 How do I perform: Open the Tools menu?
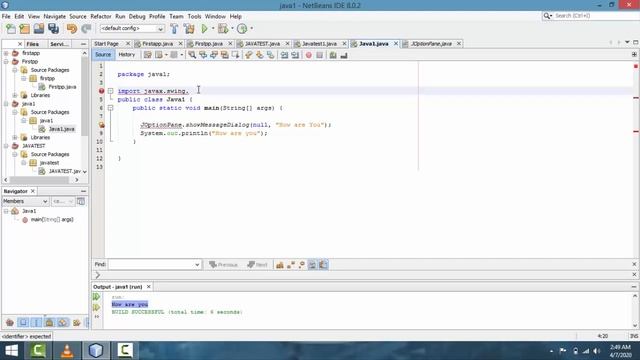194,16
